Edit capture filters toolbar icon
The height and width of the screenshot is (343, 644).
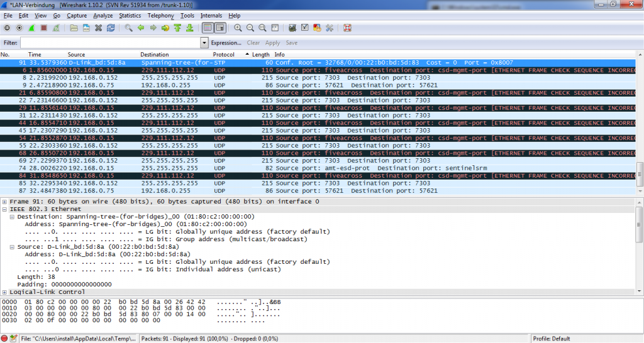[292, 28]
